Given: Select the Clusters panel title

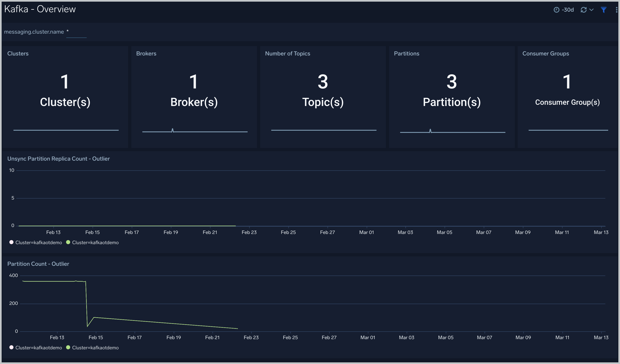Looking at the screenshot, I should [x=18, y=54].
